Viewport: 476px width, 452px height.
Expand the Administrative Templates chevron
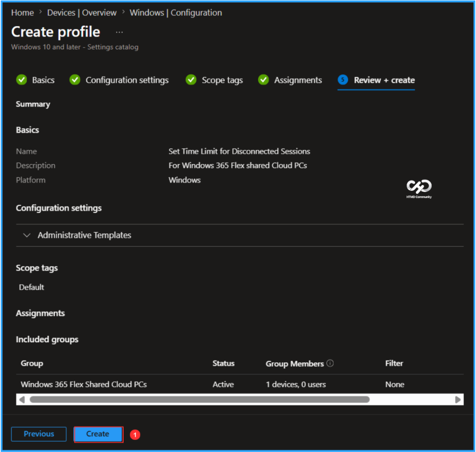click(26, 235)
